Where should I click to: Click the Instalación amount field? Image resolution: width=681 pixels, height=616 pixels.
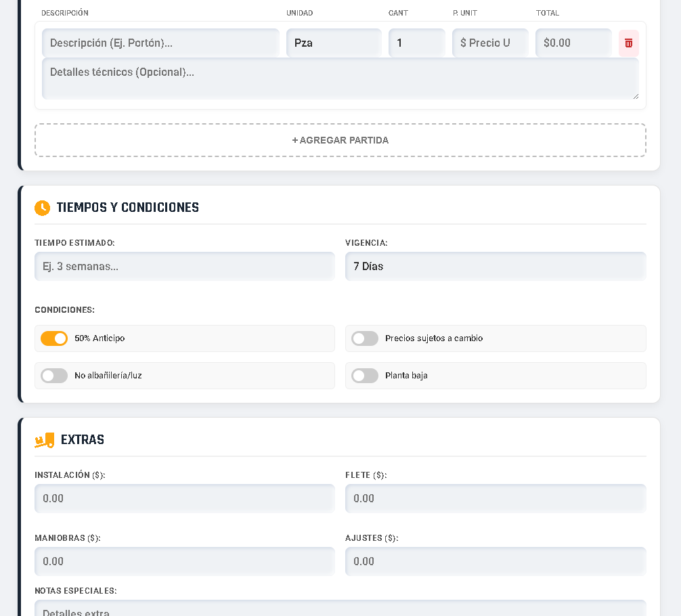[x=184, y=499]
